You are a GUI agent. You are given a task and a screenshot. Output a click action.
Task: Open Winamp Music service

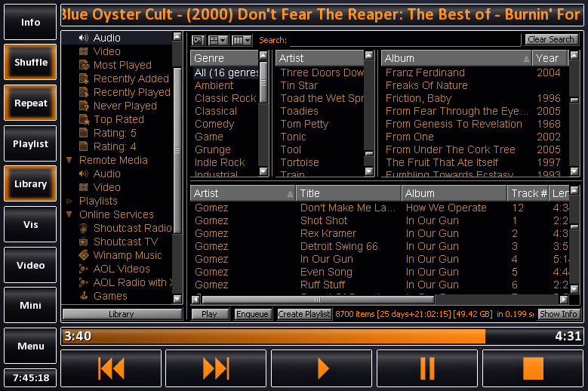tap(128, 255)
